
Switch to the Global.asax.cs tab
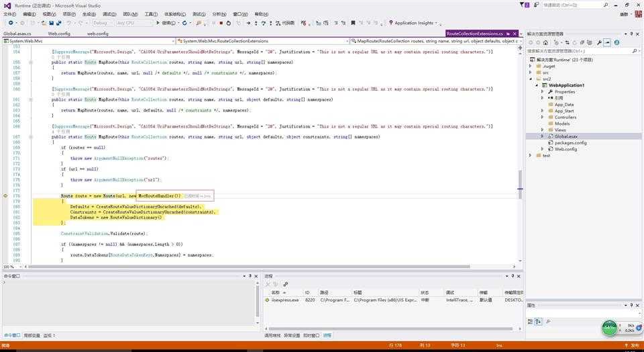(x=17, y=34)
